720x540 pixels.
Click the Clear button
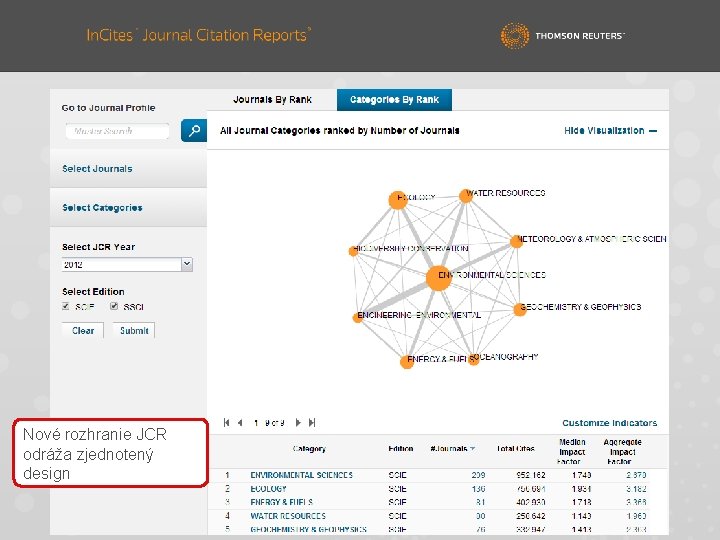click(83, 331)
